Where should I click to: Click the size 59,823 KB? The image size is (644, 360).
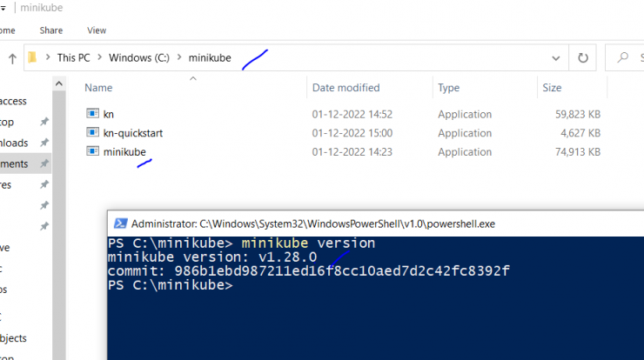(x=578, y=114)
